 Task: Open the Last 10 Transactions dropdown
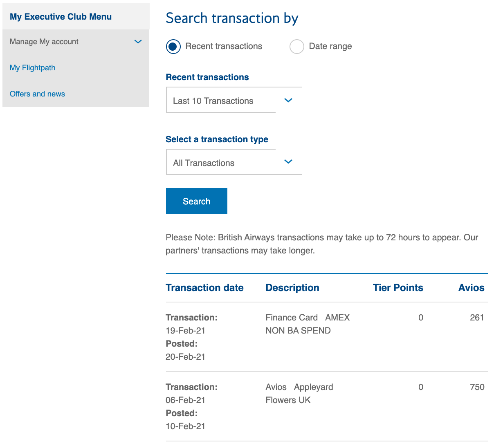(221, 101)
